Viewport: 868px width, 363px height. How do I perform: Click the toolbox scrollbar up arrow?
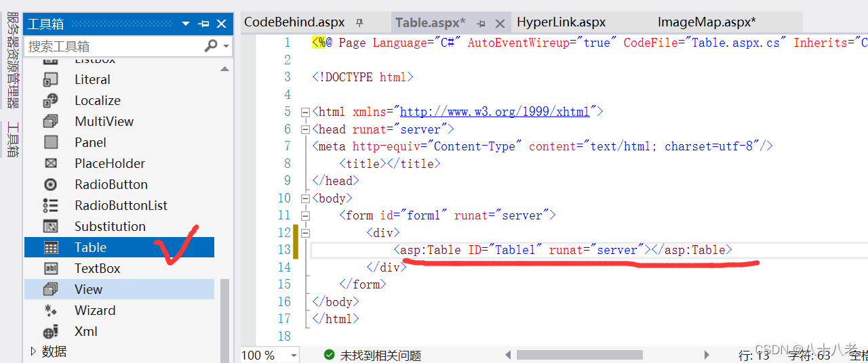(x=225, y=68)
